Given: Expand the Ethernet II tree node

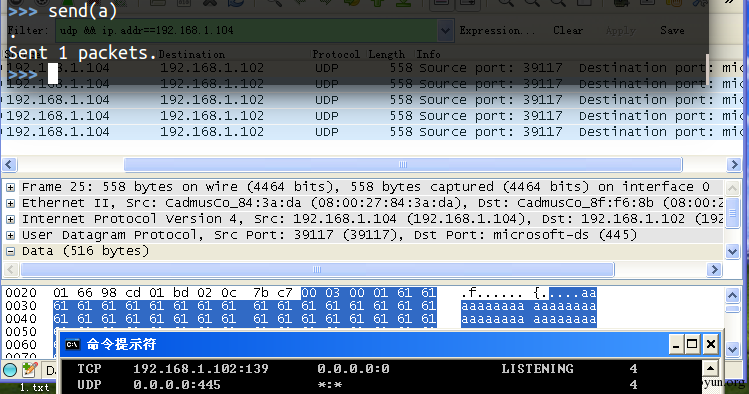Looking at the screenshot, I should tap(11, 203).
